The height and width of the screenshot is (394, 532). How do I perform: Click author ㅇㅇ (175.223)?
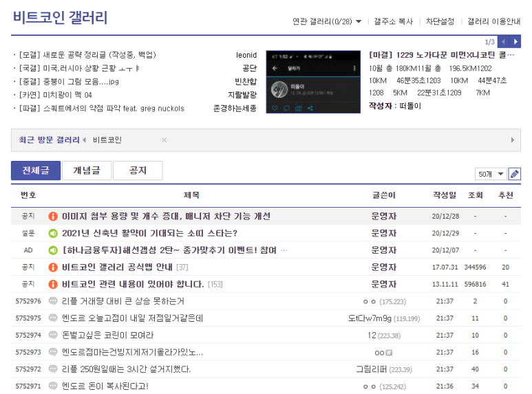[384, 301]
